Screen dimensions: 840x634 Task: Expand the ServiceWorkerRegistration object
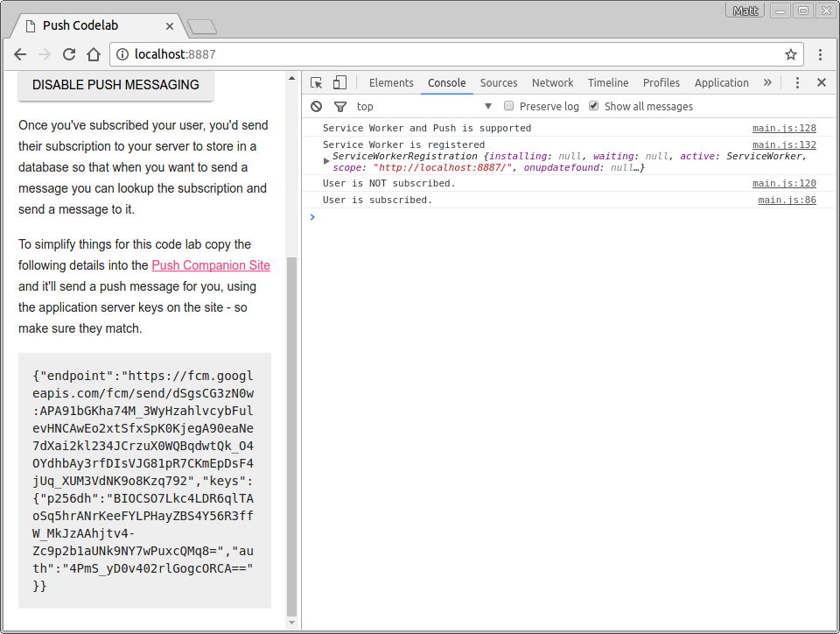coord(326,160)
